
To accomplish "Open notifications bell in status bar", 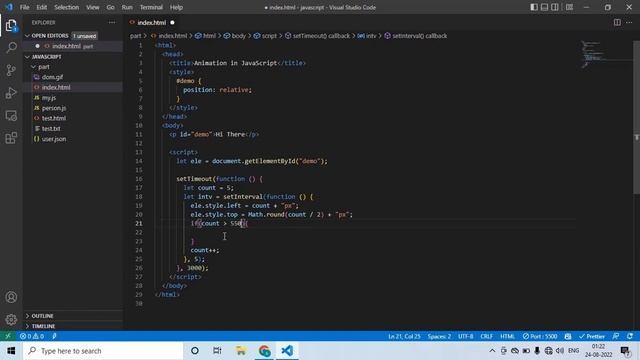I will point(630,336).
